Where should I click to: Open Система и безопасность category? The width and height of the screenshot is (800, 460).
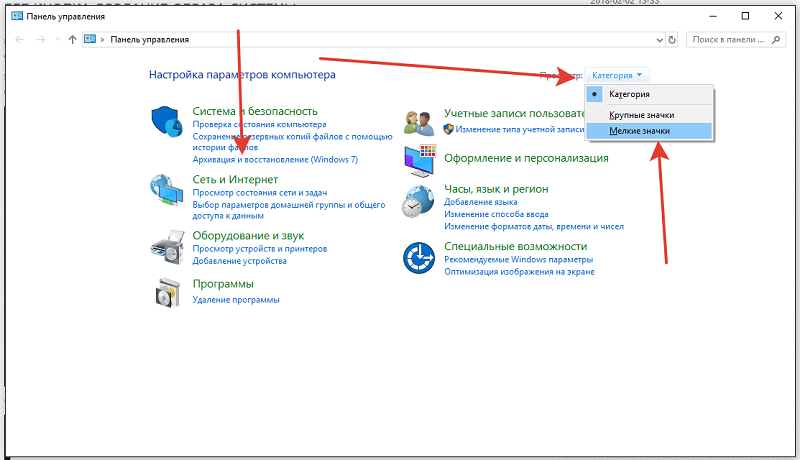pyautogui.click(x=255, y=111)
